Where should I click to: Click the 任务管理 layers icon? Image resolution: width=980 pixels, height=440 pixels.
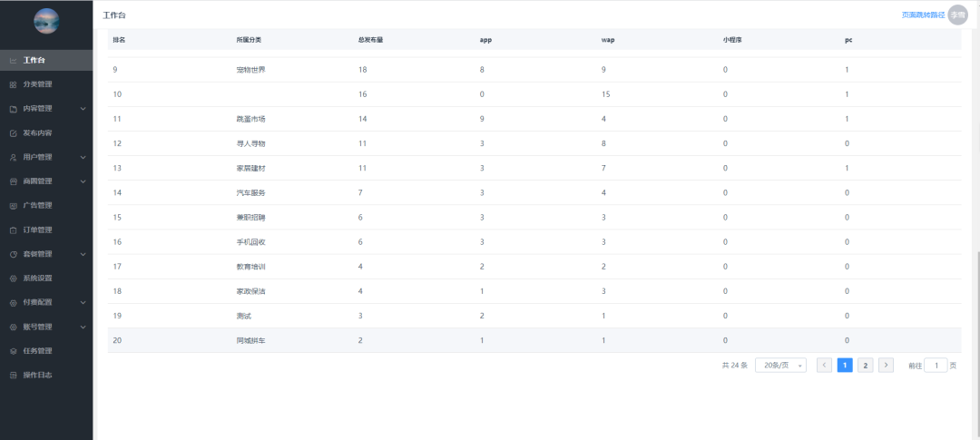point(13,351)
